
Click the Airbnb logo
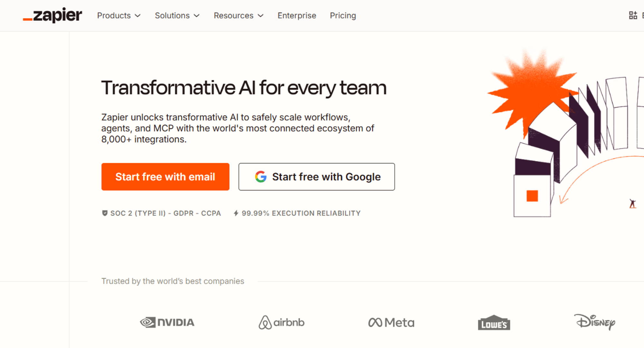pos(281,322)
